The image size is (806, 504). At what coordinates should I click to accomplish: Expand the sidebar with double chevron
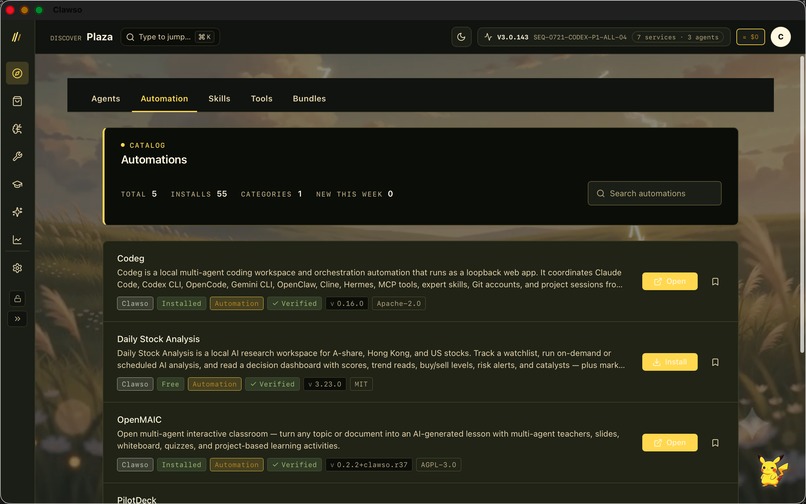pyautogui.click(x=17, y=319)
